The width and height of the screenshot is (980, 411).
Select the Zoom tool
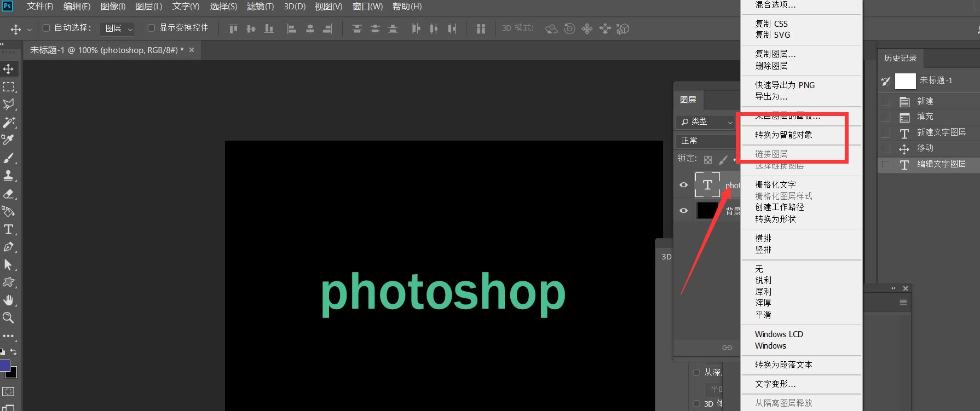pos(9,318)
